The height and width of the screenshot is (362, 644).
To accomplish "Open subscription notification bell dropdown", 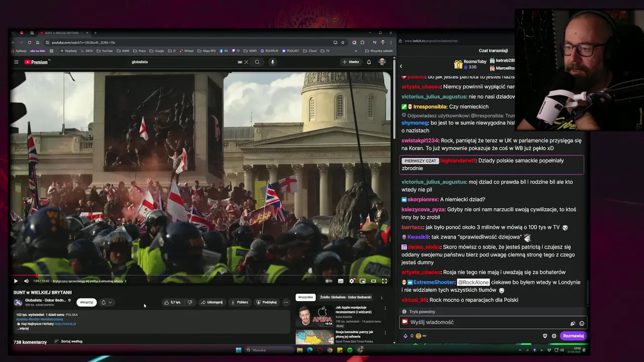I will point(106,302).
